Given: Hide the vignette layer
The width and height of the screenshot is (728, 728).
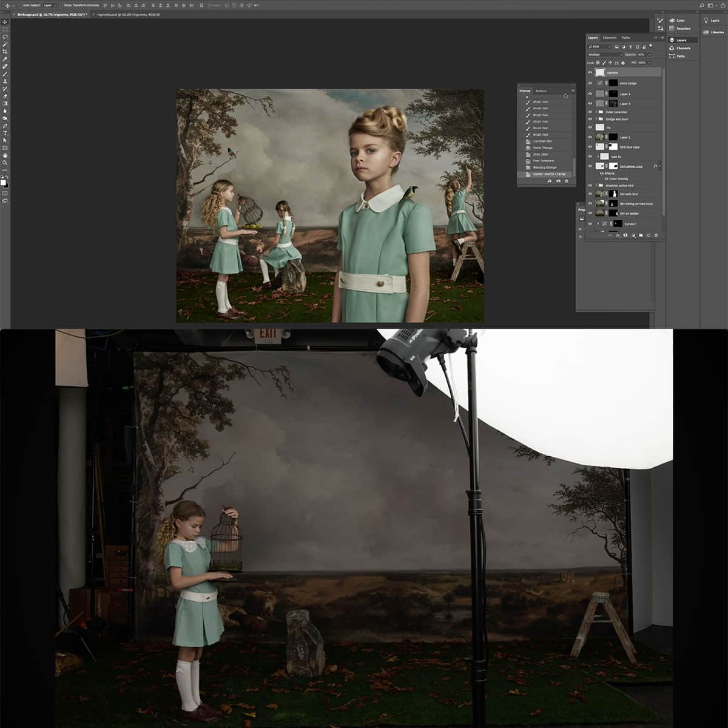Looking at the screenshot, I should (590, 72).
